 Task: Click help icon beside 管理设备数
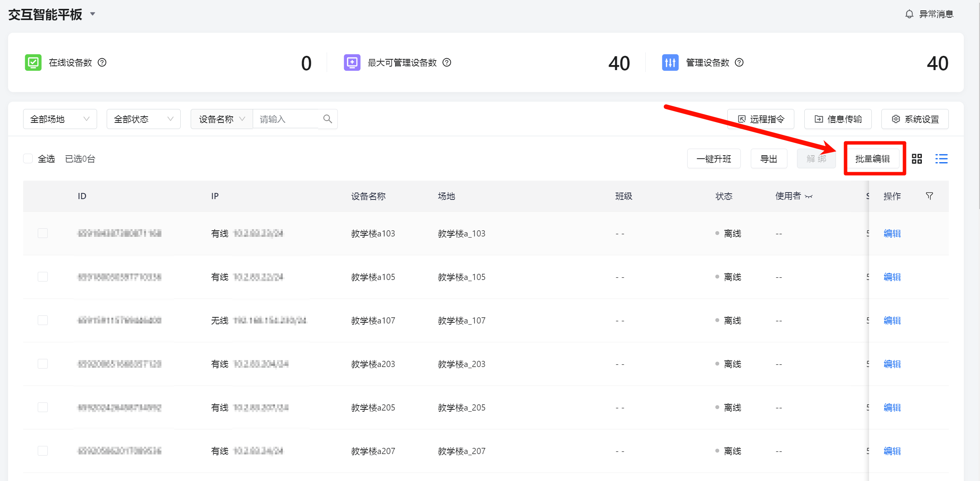pyautogui.click(x=739, y=62)
